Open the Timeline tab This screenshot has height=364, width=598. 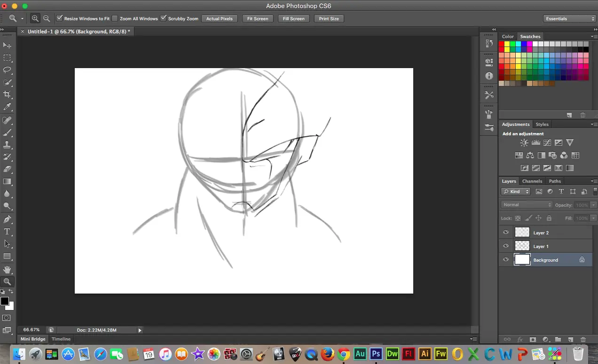click(61, 339)
